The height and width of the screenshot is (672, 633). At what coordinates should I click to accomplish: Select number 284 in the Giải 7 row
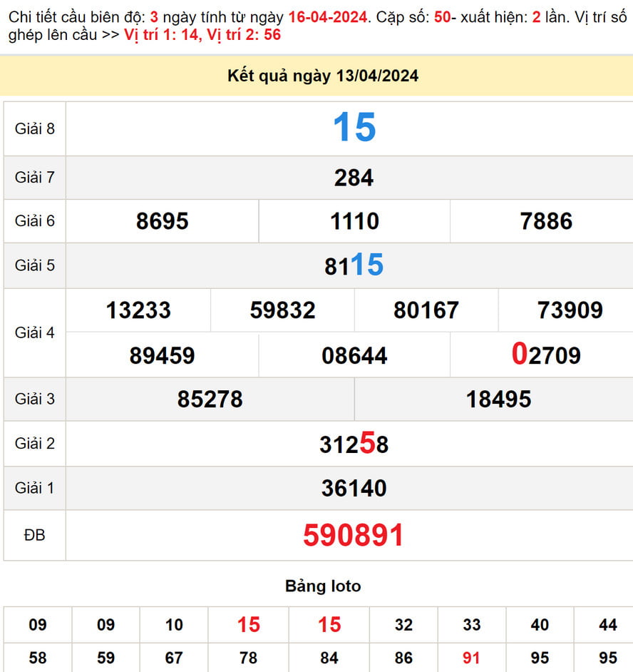point(352,178)
